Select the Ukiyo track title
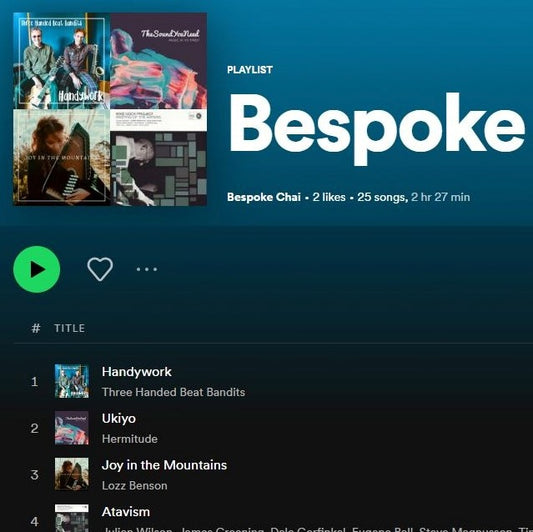This screenshot has width=533, height=532. point(119,418)
